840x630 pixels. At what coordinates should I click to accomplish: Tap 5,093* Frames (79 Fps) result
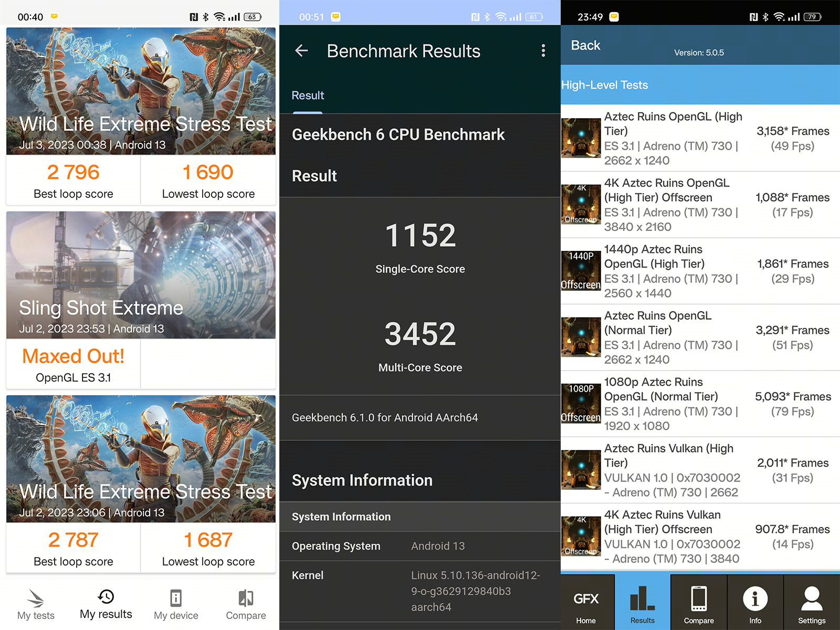click(x=793, y=404)
